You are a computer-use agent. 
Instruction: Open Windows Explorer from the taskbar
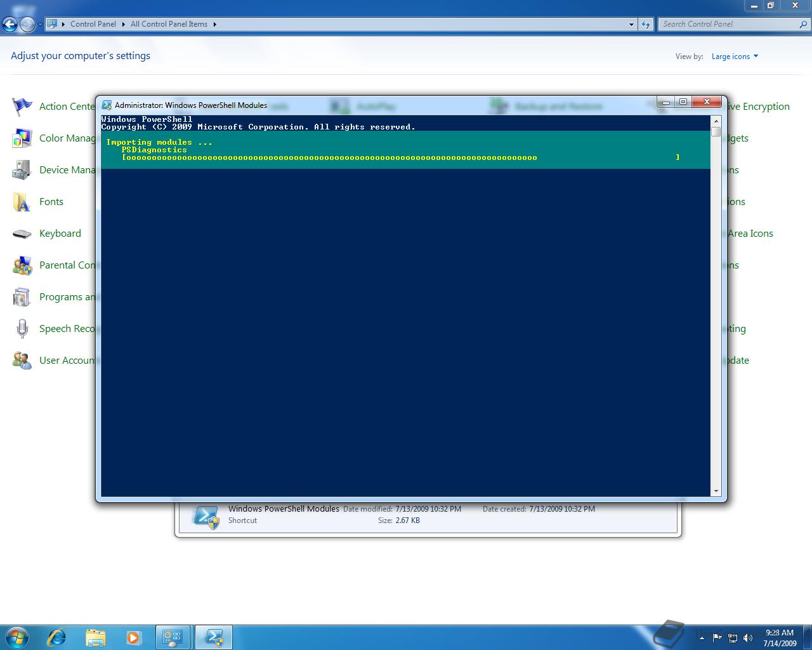[x=95, y=637]
